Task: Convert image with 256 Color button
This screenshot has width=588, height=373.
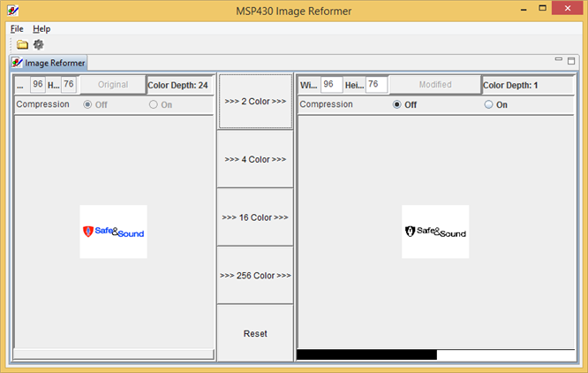Action: tap(255, 276)
